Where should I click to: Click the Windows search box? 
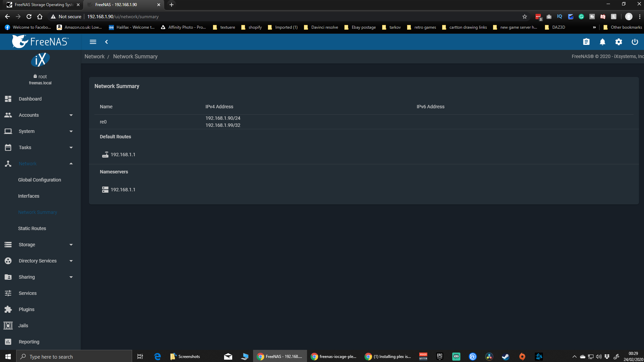click(x=74, y=357)
